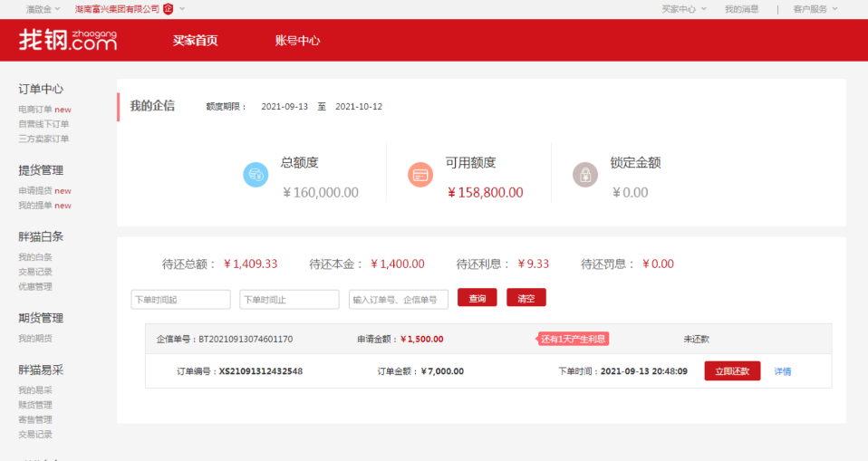868x461 pixels.
Task: Open the 详情 details link
Action: point(783,371)
